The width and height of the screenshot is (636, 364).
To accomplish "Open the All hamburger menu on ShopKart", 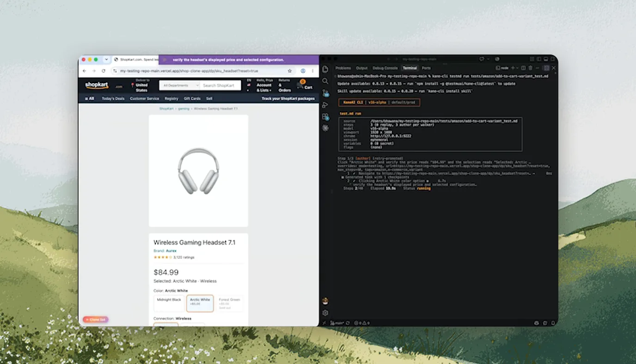I will [x=90, y=98].
